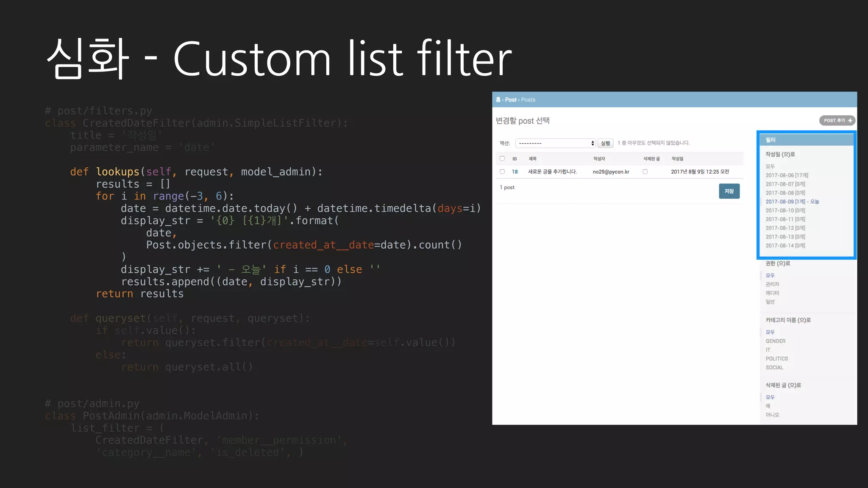868x488 pixels.
Task: Filter permission by 에디터
Action: pyautogui.click(x=772, y=293)
